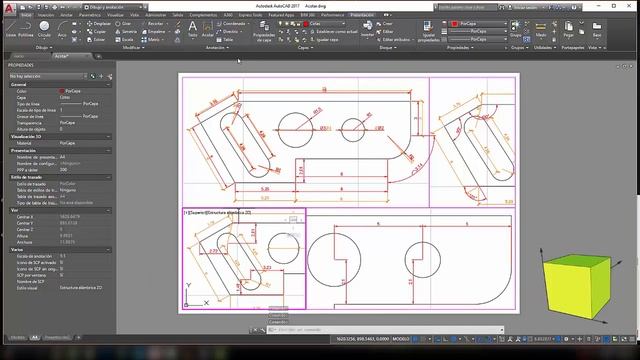
Task: Click the Recortar (trim) tool
Action: click(x=152, y=24)
